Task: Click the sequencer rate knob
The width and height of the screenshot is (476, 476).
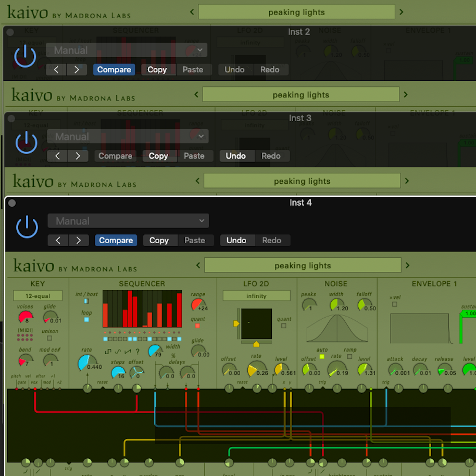Action: point(87,362)
